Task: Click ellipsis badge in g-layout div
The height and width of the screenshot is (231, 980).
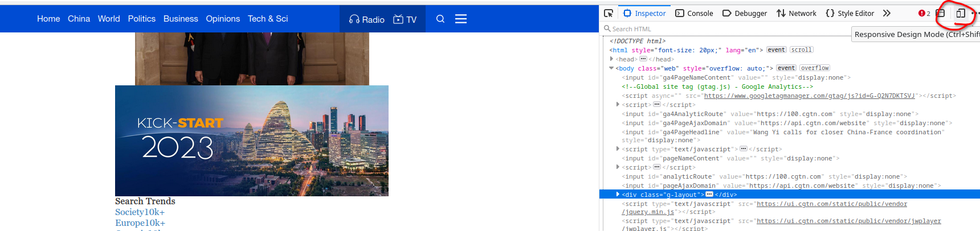Action: coord(709,195)
